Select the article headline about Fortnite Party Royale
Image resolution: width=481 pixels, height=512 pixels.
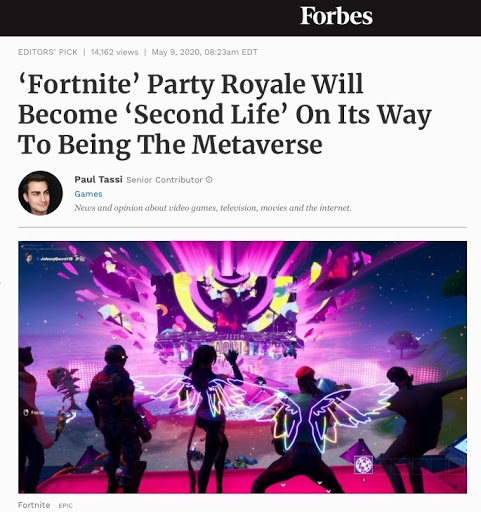click(x=225, y=114)
